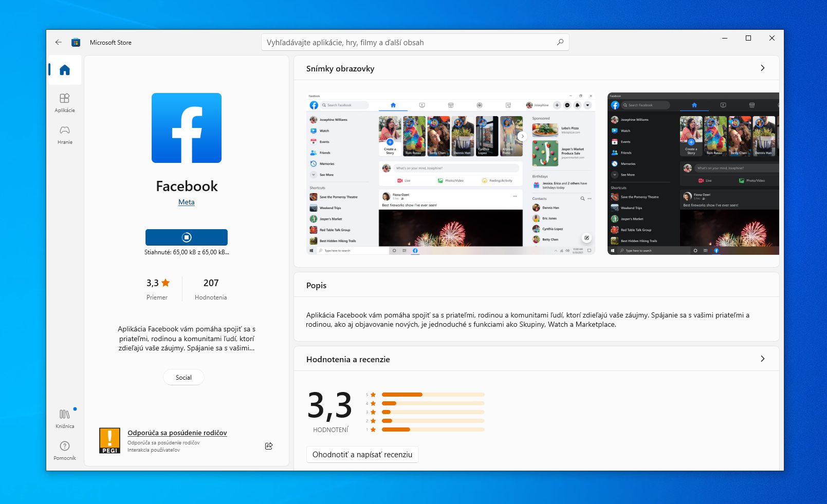Click the 5-star rating bar
The width and height of the screenshot is (827, 504).
(433, 395)
